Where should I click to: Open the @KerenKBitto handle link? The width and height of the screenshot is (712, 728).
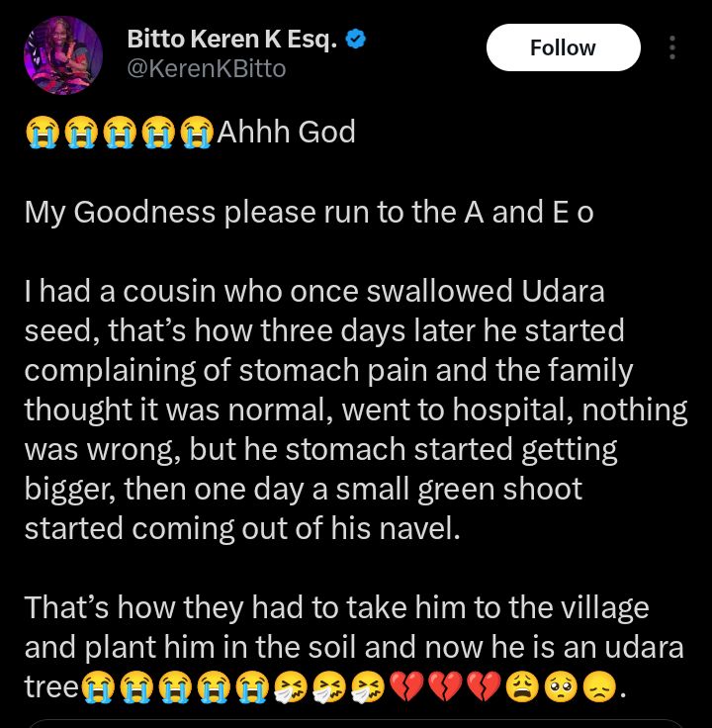point(207,68)
